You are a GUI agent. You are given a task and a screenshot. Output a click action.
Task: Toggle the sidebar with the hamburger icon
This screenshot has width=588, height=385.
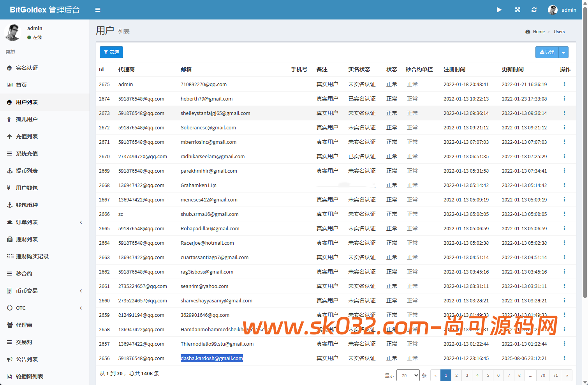97,10
